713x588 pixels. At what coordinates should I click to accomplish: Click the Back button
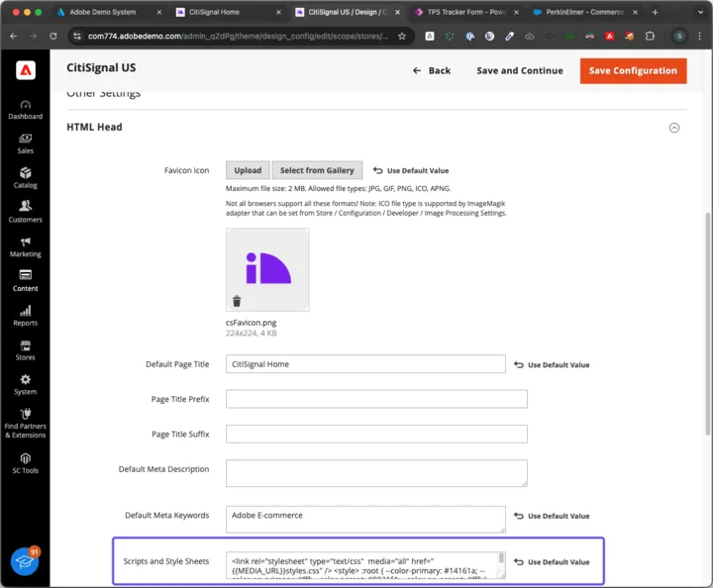(x=432, y=71)
